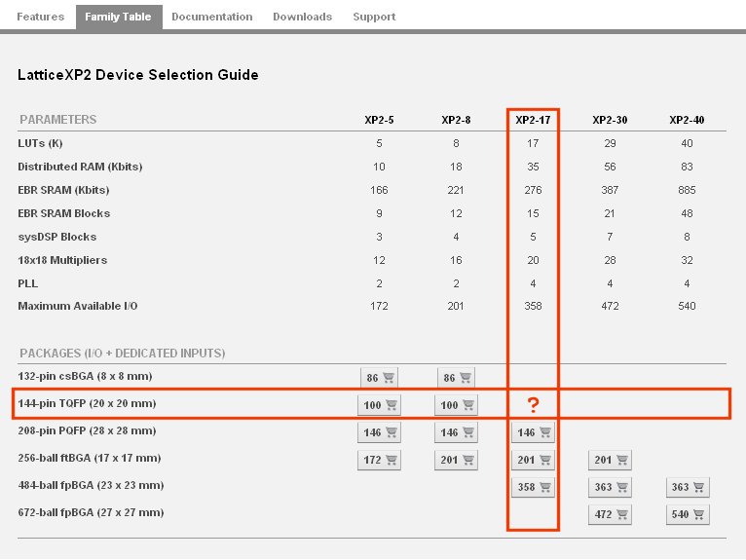The height and width of the screenshot is (560, 746).
Task: Buy XP2-5 in 132-pin csBGA package
Action: 379,378
